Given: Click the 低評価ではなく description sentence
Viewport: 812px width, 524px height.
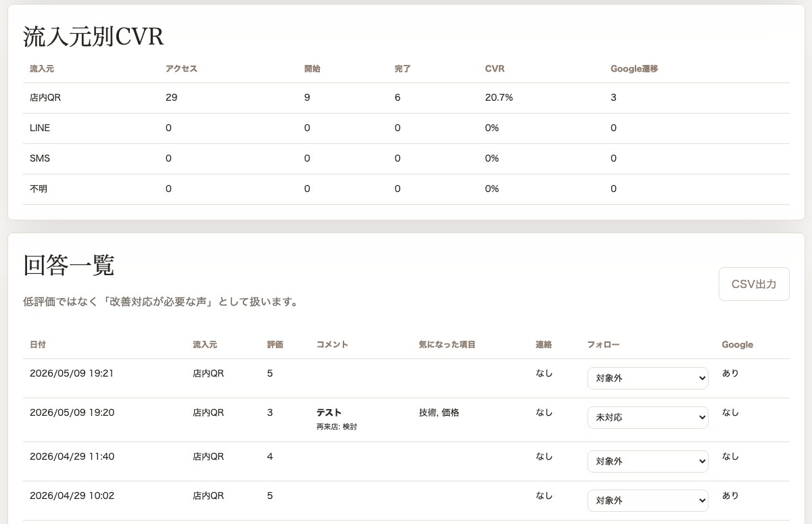Looking at the screenshot, I should tap(161, 302).
